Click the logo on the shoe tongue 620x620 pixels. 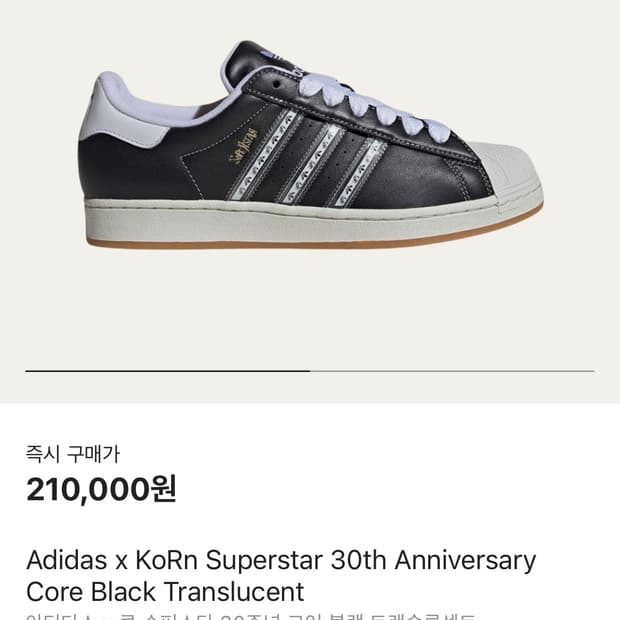click(x=300, y=71)
